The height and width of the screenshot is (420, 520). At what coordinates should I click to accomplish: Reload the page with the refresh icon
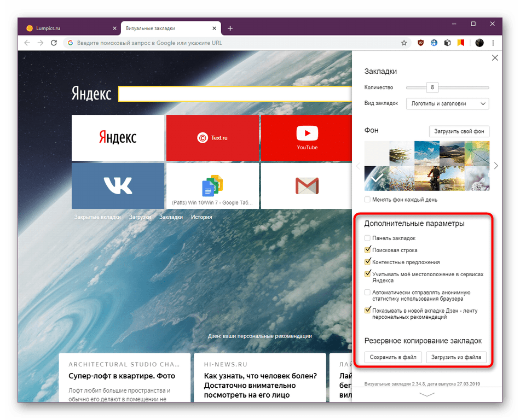pos(54,43)
